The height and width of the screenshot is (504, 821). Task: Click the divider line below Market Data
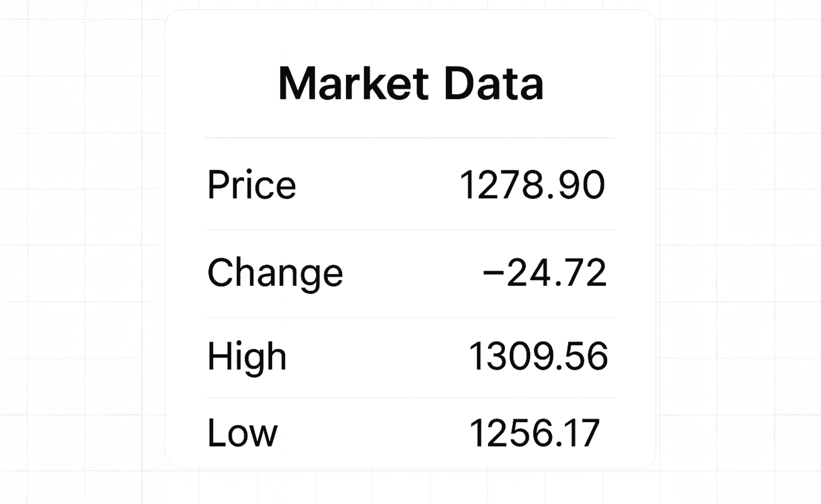coord(410,138)
